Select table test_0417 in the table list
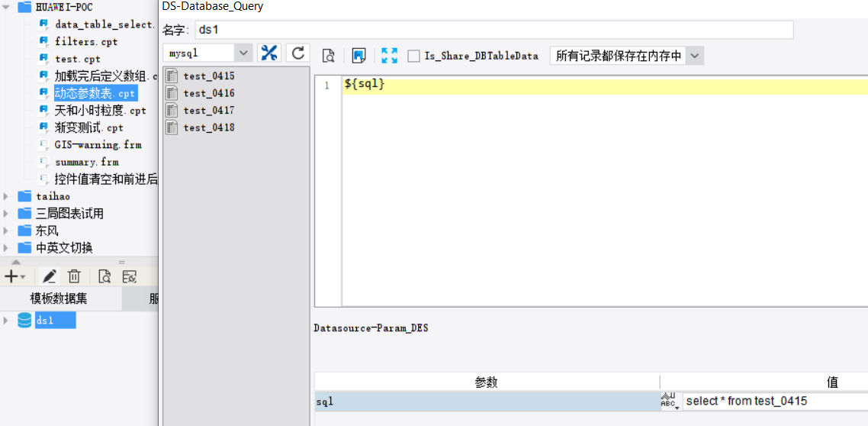Screen dimensions: 868x426 point(209,110)
